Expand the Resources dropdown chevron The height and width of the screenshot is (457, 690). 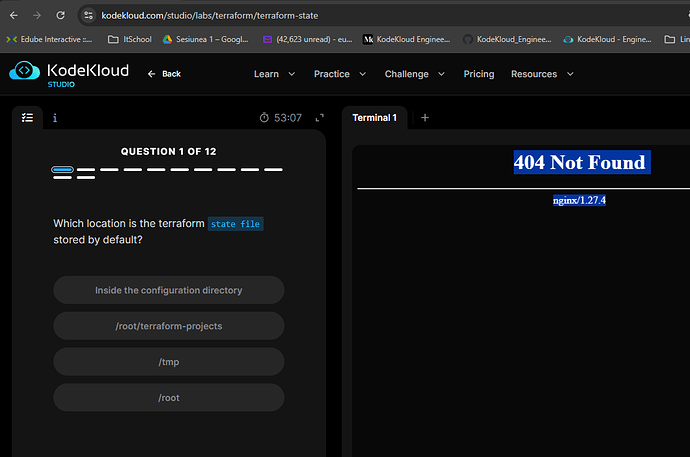tap(570, 74)
